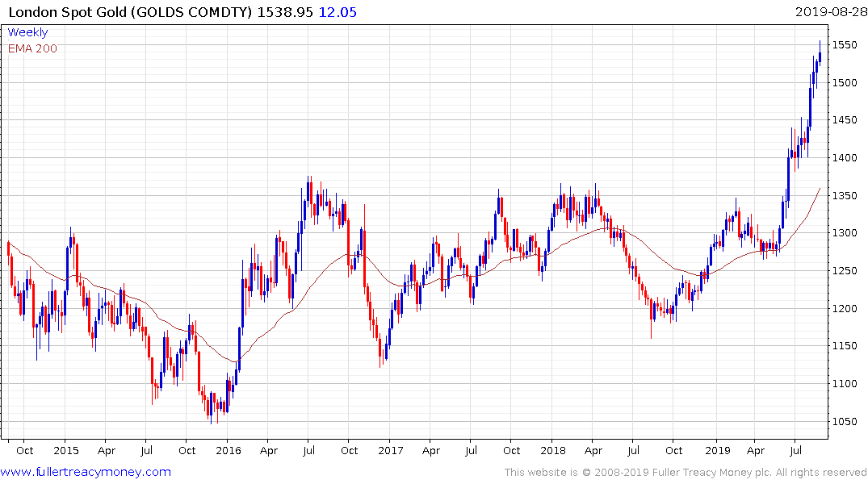Click the 1350 price axis label

point(845,195)
